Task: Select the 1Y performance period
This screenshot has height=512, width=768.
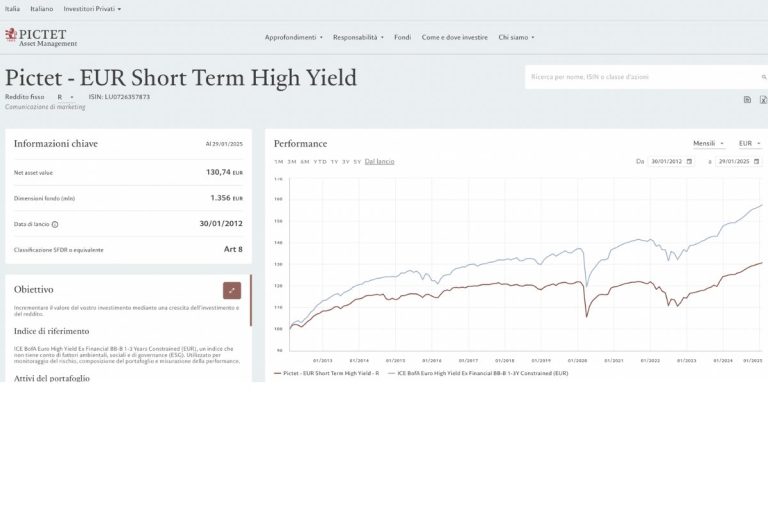Action: click(x=334, y=161)
